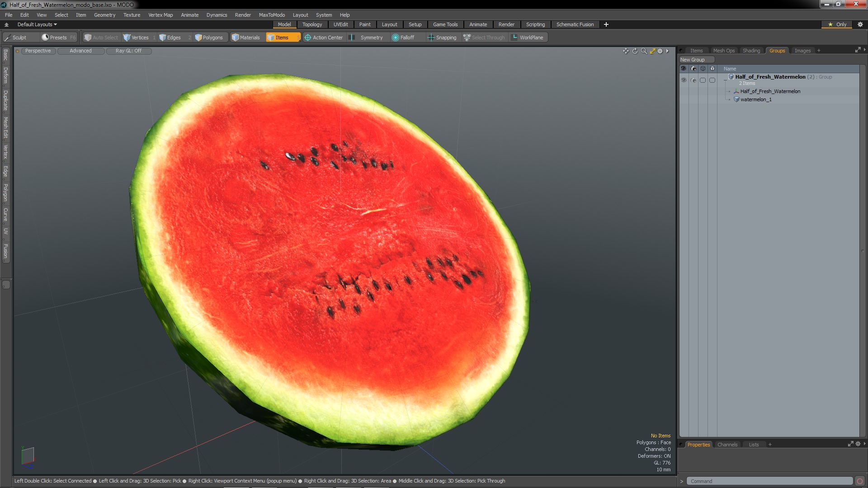
Task: Open the Advanced shading style dropdown
Action: coord(80,51)
